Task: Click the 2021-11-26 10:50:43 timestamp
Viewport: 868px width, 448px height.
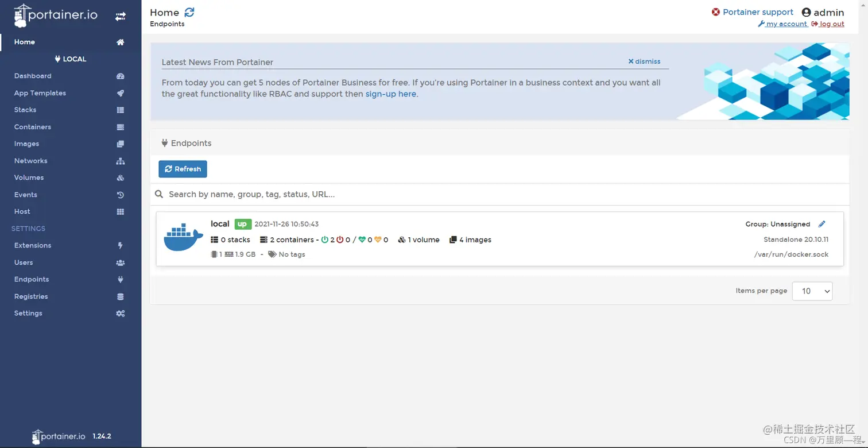Action: (x=286, y=224)
